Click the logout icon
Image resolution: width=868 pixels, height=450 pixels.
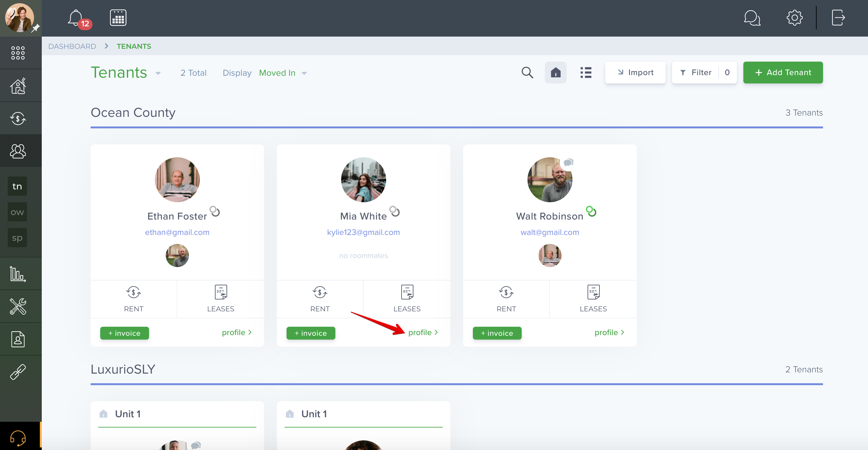838,18
